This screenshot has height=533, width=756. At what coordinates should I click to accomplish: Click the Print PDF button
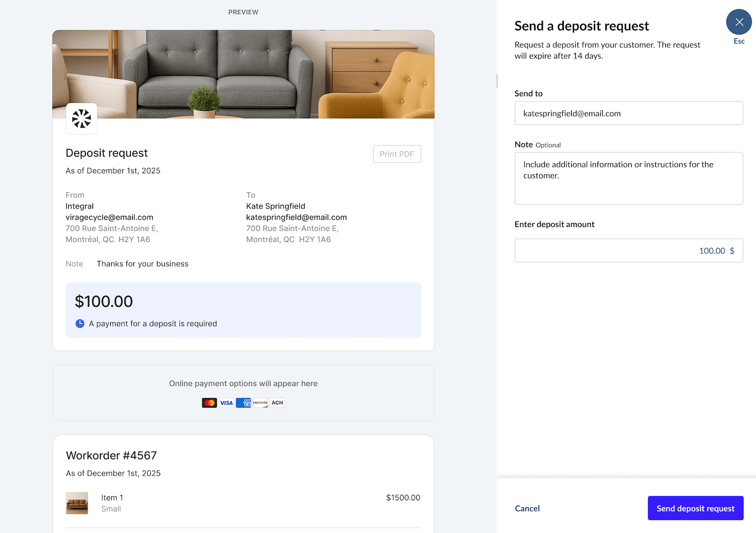[397, 154]
